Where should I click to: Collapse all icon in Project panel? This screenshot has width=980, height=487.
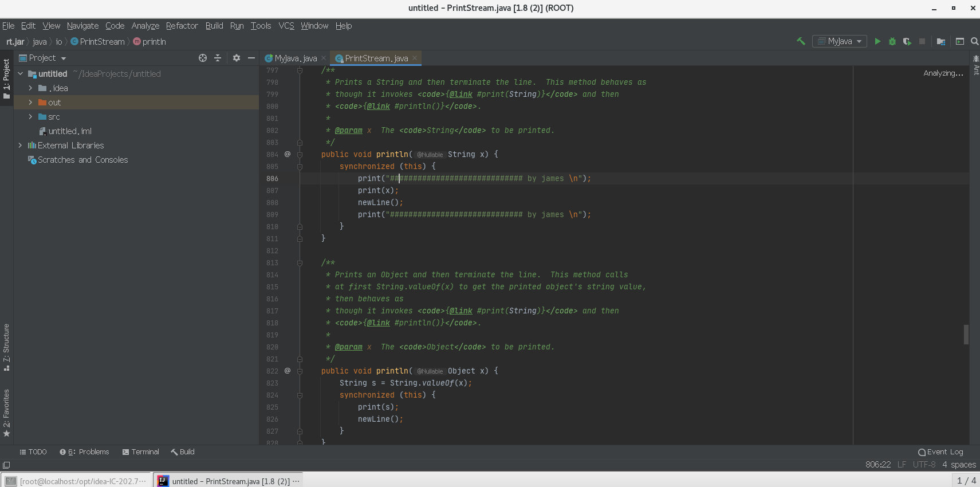pyautogui.click(x=218, y=58)
